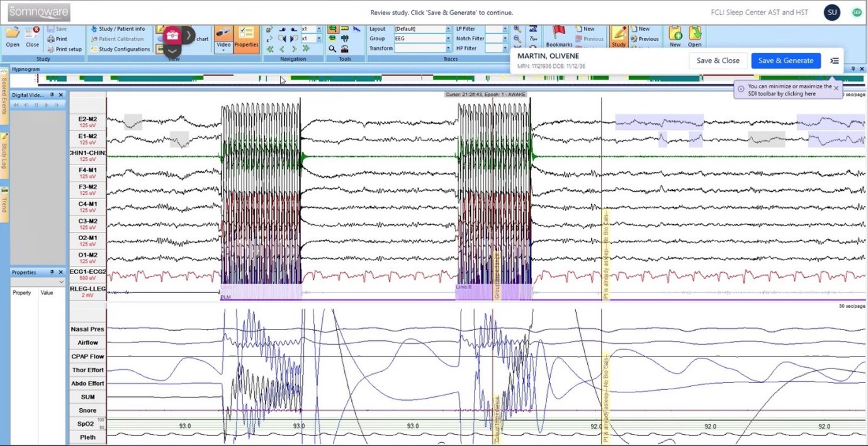Open the Group EEG dropdown
Viewport: 868px width, 446px height.
point(448,38)
